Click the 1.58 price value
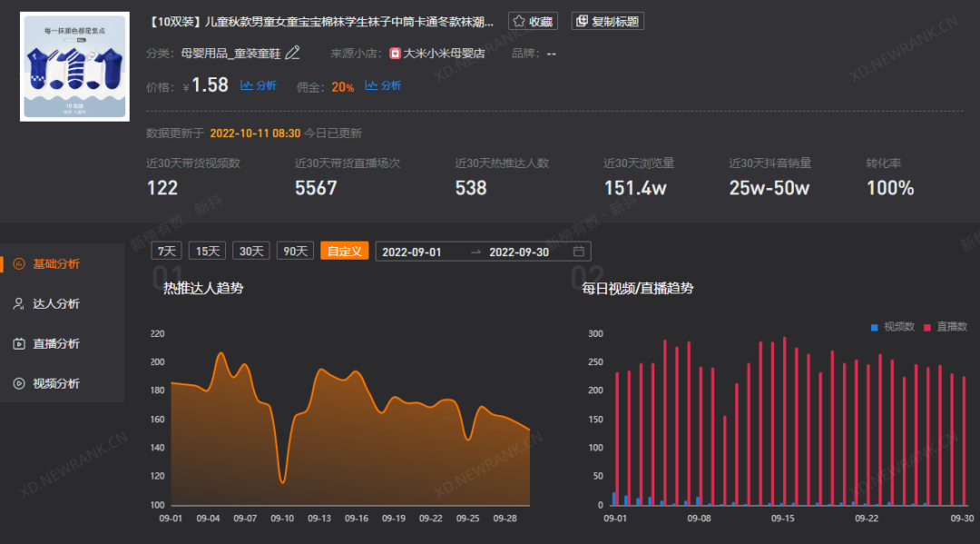The width and height of the screenshot is (980, 544). click(x=210, y=85)
